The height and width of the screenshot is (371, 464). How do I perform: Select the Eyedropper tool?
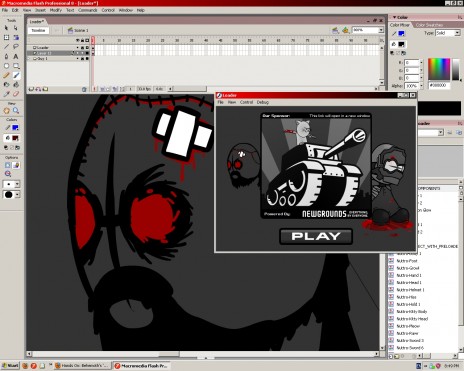[6, 94]
